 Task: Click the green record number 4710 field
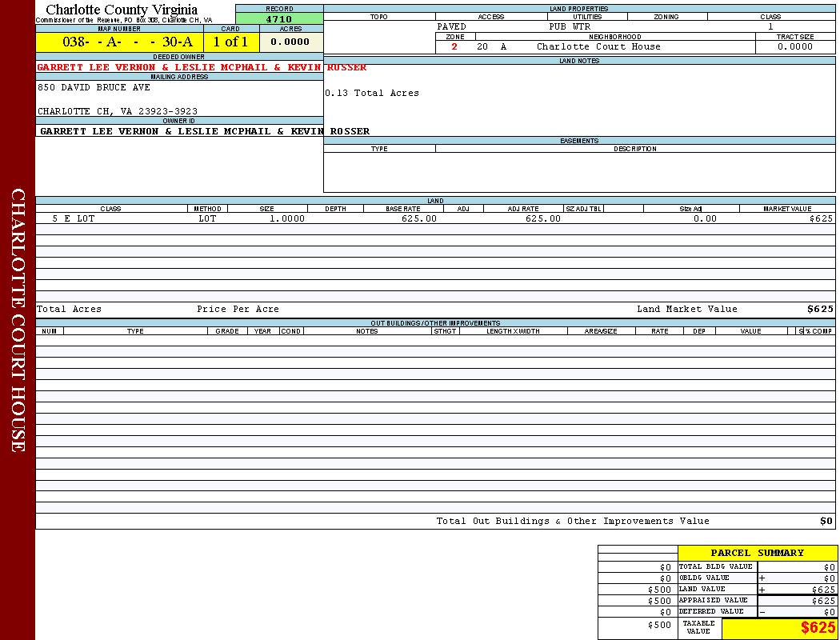(279, 18)
